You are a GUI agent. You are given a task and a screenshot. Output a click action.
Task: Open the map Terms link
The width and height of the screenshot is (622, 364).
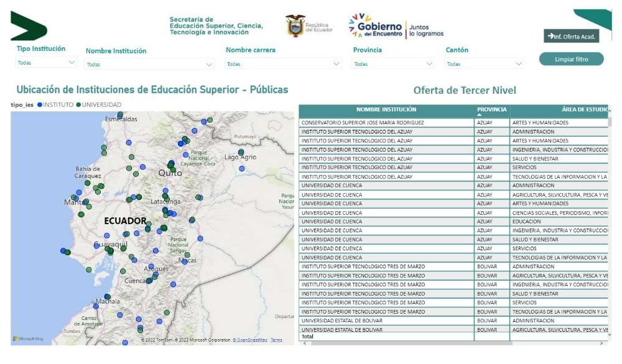(277, 340)
